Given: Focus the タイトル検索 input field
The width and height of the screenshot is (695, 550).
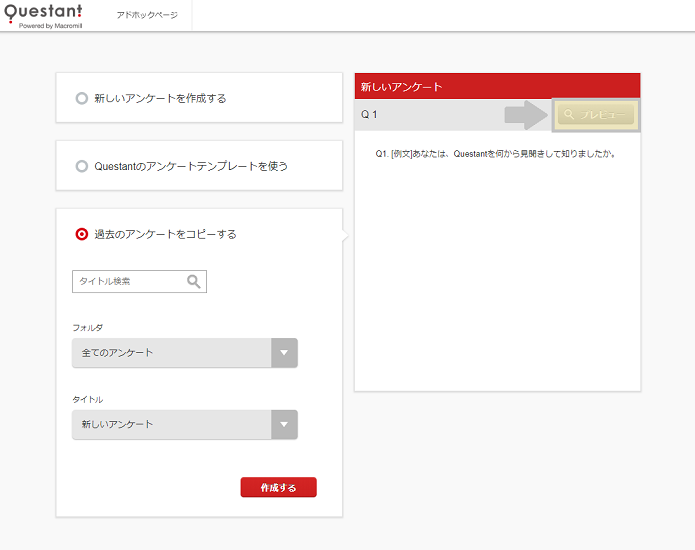Looking at the screenshot, I should pos(139,281).
